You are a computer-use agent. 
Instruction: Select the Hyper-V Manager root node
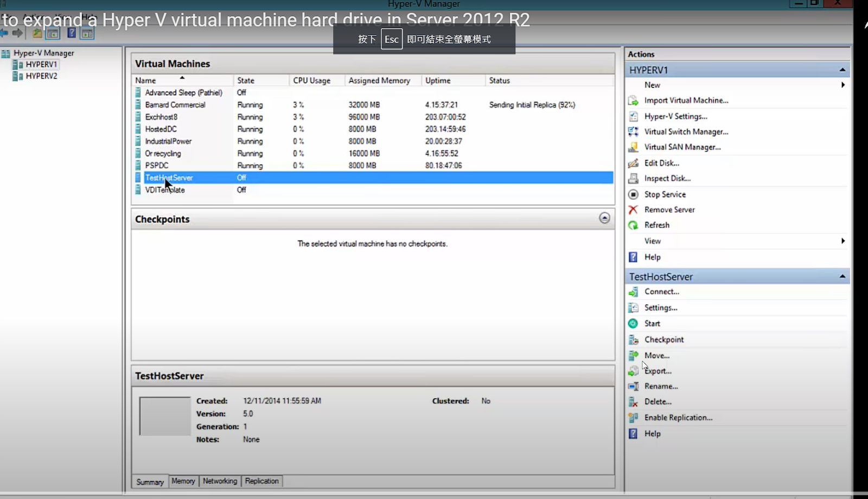43,53
